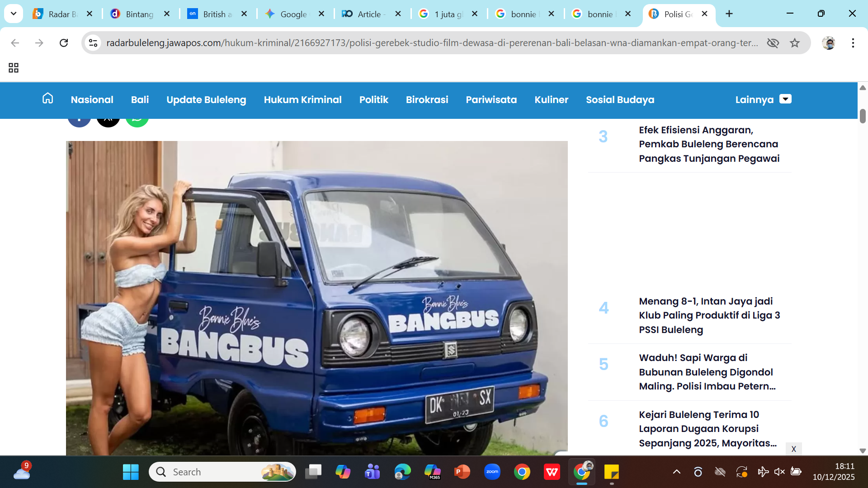The width and height of the screenshot is (868, 488).
Task: Expand the tab search dropdown
Action: tap(14, 14)
